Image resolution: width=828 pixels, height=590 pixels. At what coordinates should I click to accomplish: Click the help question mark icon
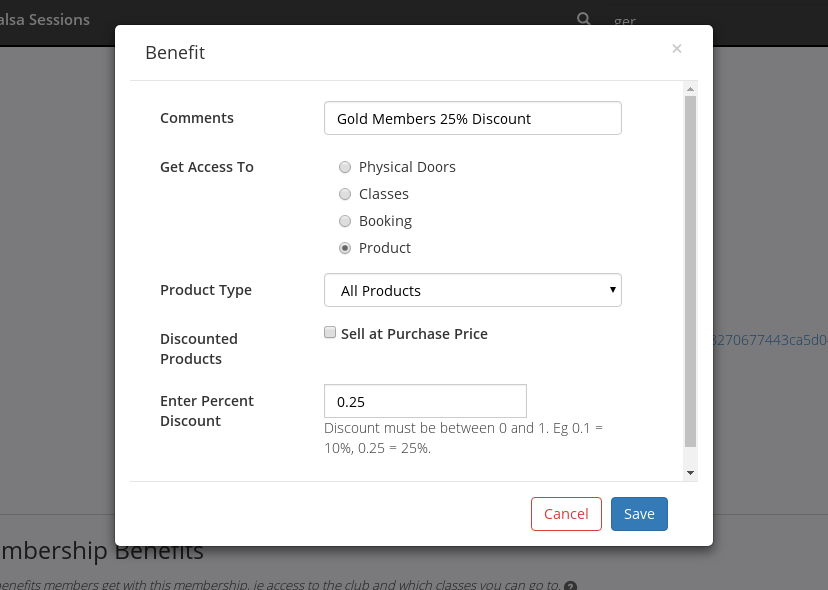570,585
